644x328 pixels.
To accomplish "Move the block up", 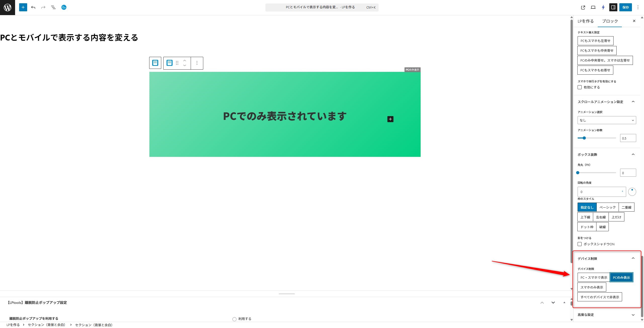I will click(185, 61).
